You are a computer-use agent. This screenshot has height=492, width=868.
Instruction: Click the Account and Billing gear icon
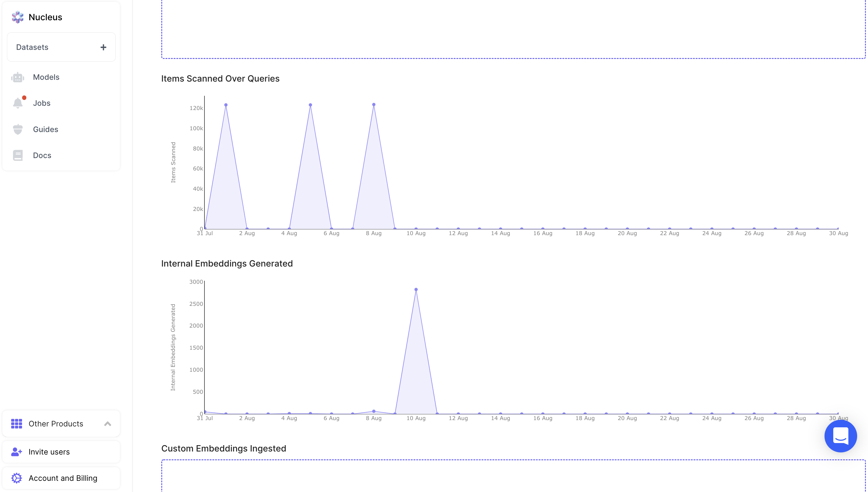[16, 478]
